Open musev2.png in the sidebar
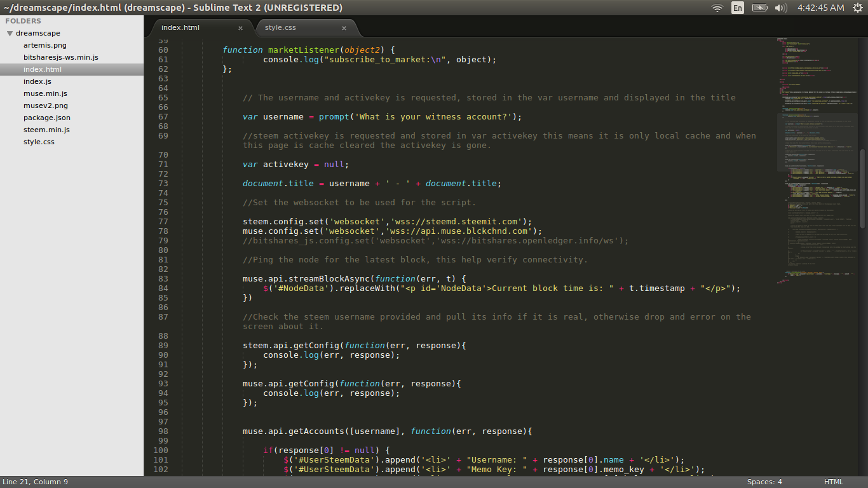 [46, 105]
